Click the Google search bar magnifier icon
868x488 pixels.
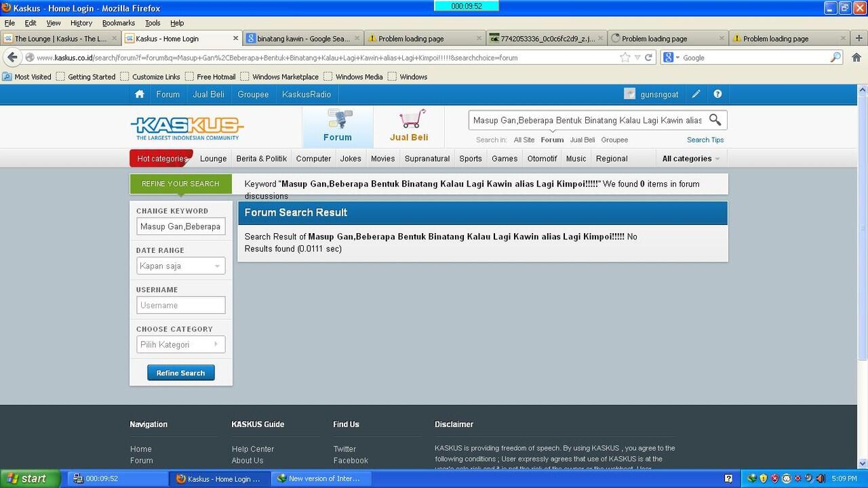point(836,58)
